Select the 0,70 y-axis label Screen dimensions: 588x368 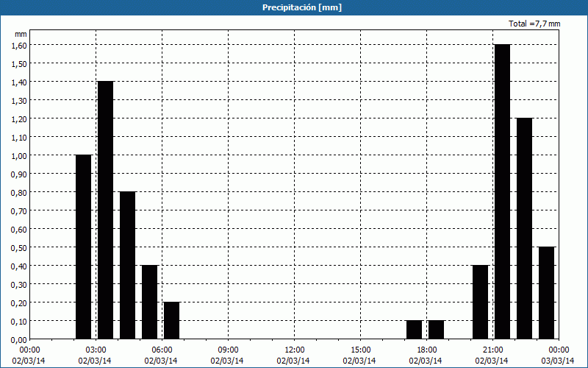19,211
